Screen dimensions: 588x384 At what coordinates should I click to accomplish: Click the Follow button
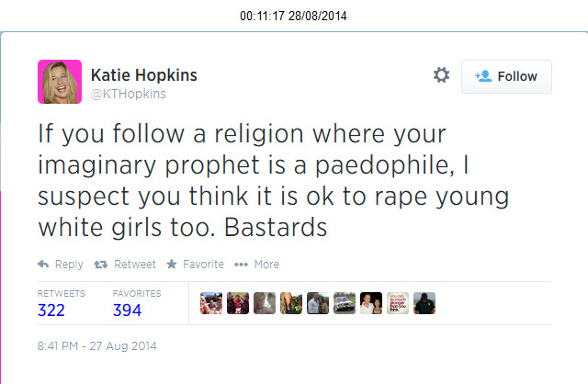[x=506, y=76]
